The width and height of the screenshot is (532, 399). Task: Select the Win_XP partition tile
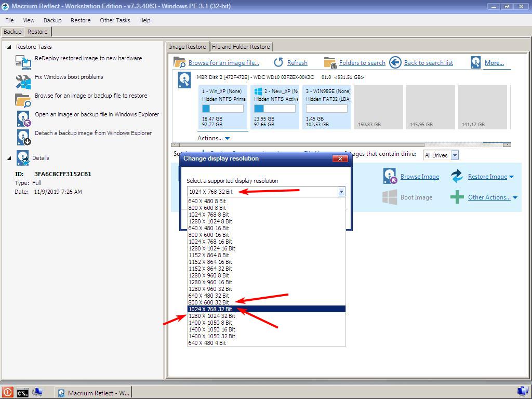point(222,107)
